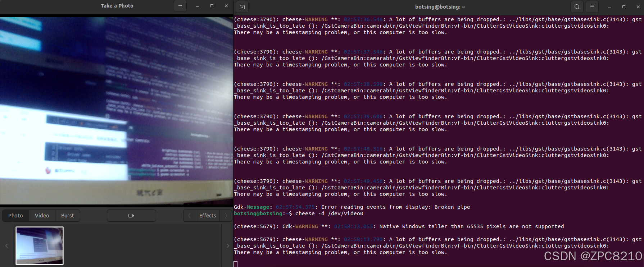
Task: Select the captured photo thumbnail
Action: point(40,246)
